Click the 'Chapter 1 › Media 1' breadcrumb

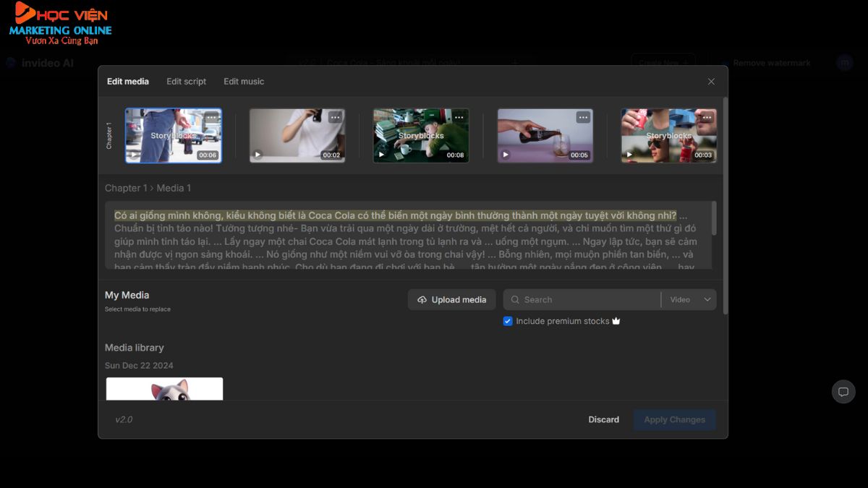(148, 188)
